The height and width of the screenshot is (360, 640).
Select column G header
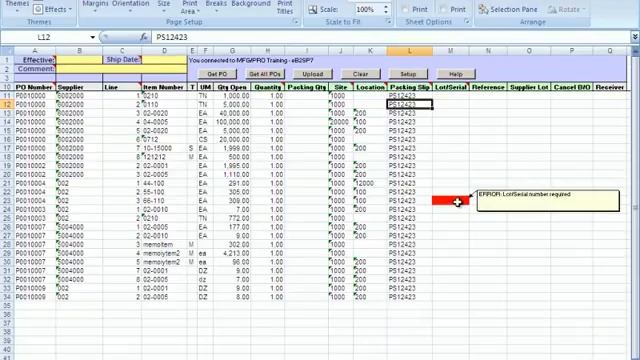pyautogui.click(x=232, y=51)
